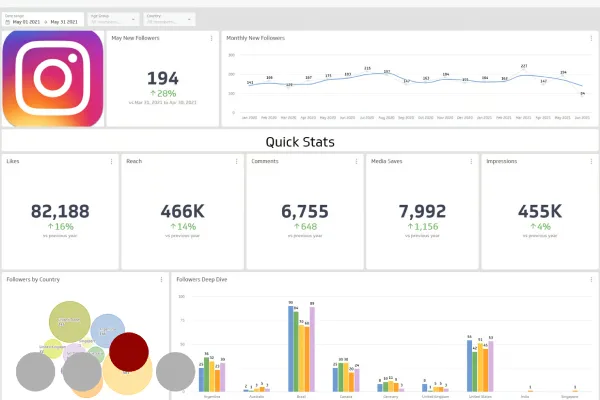Viewport: 600px width, 400px height.
Task: Click the up arrow next to 16% in Likes
Action: [x=50, y=226]
